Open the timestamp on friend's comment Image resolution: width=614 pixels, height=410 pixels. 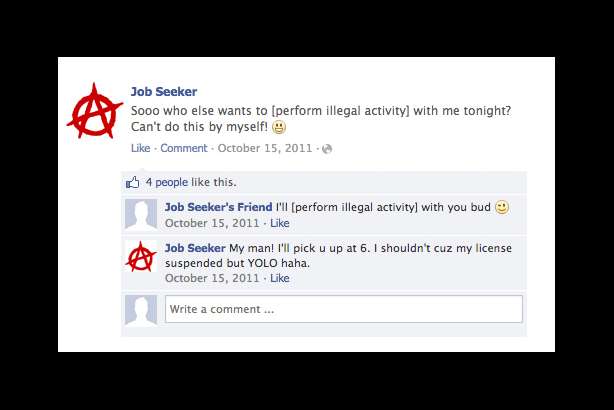[212, 223]
